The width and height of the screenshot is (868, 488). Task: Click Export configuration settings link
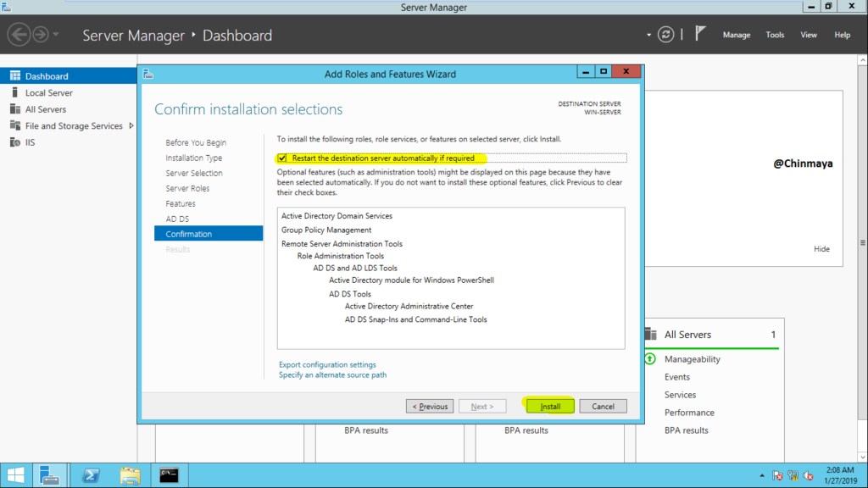point(327,364)
